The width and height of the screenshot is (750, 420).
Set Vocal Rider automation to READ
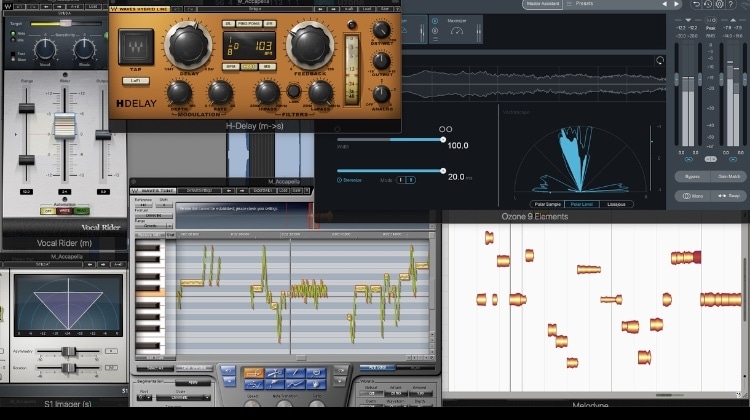pyautogui.click(x=81, y=211)
